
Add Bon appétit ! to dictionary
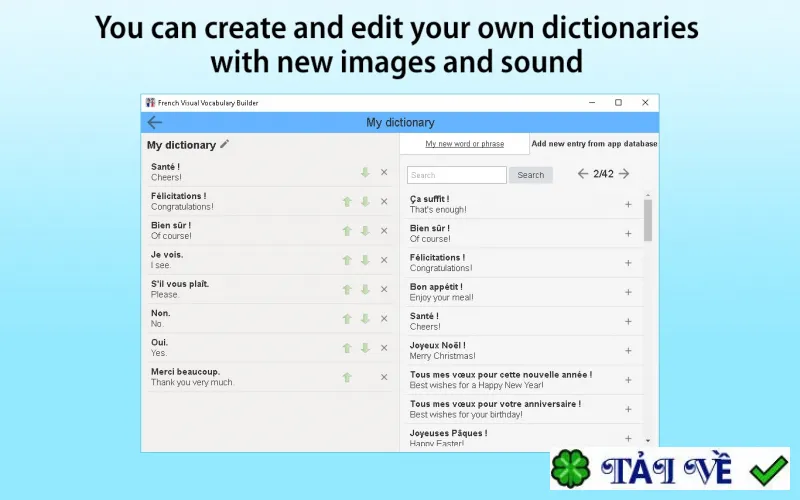(628, 292)
